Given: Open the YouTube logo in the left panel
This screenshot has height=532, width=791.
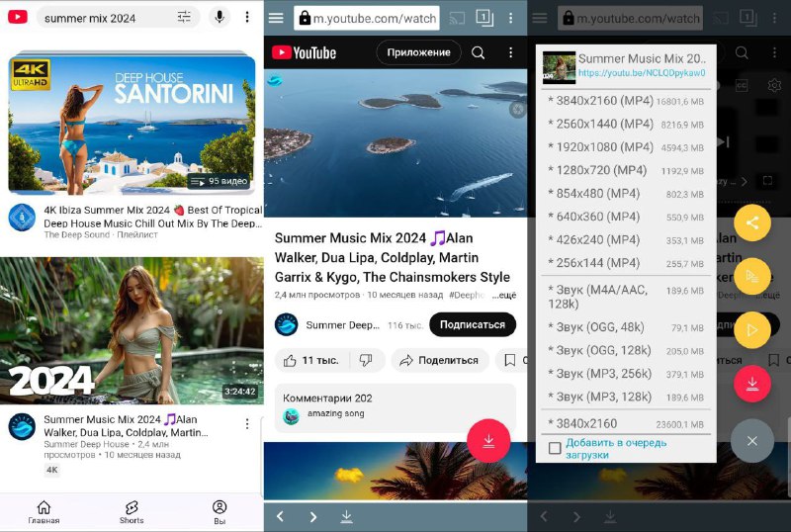Looking at the screenshot, I should pos(18,17).
